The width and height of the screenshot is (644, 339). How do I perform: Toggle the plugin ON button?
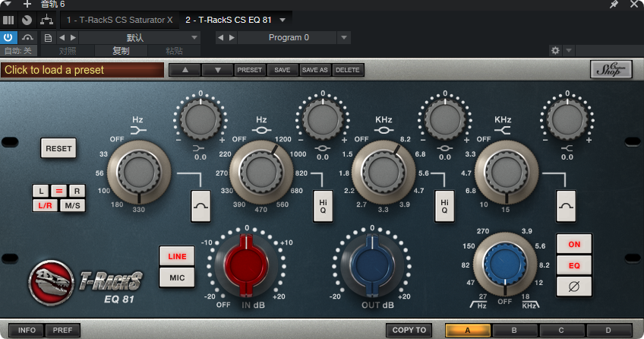574,245
